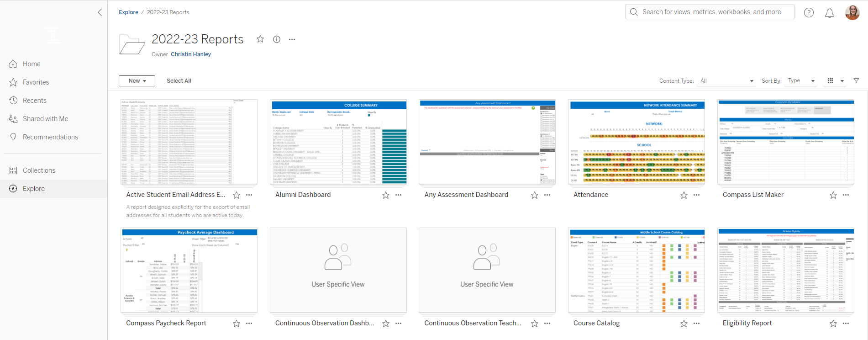Open more actions for 2022-23 Reports folder
The image size is (868, 340).
(x=292, y=39)
